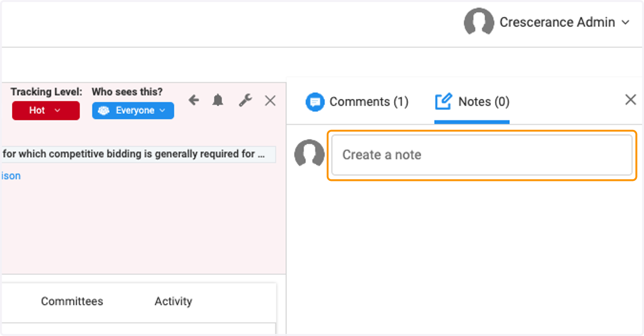Close the comments and notes sidebar

pyautogui.click(x=631, y=99)
